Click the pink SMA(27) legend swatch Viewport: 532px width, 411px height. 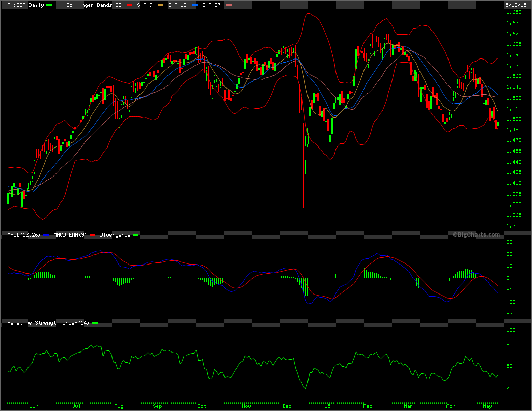229,5
